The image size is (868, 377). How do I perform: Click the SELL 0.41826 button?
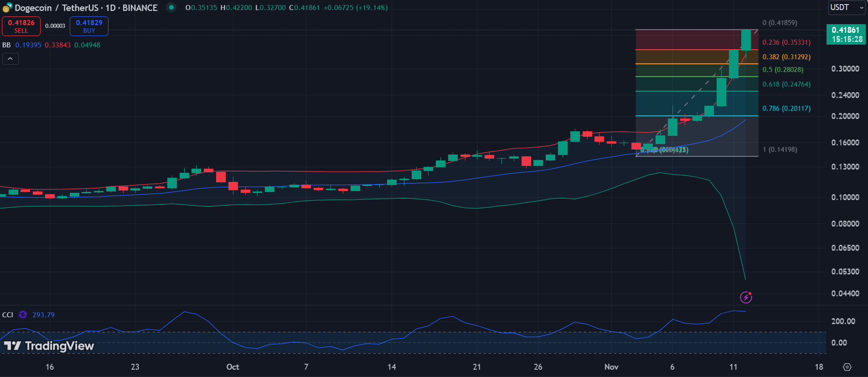pos(21,26)
